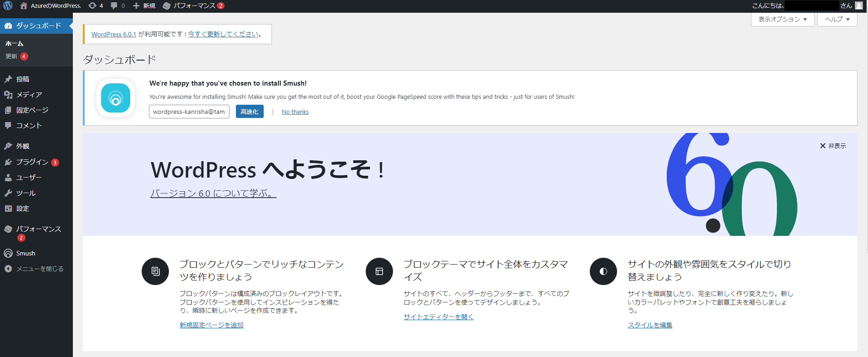The height and width of the screenshot is (357, 868).
Task: Click the block patterns page icon
Action: [x=155, y=271]
